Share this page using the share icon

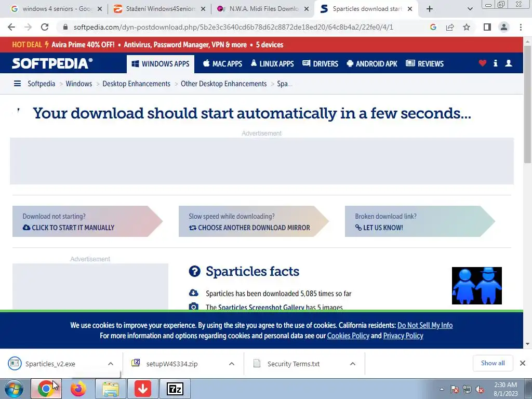[x=450, y=27]
